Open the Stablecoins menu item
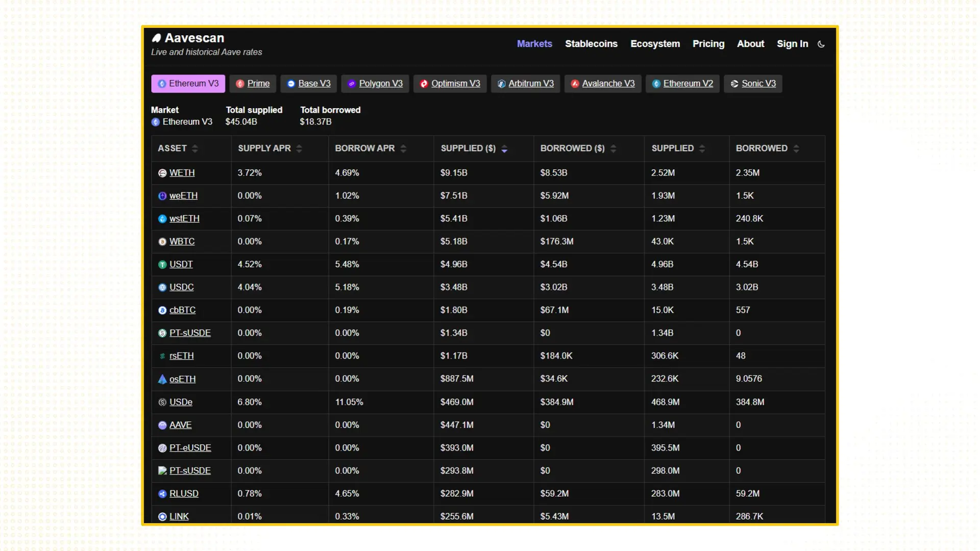The height and width of the screenshot is (551, 980). (591, 44)
